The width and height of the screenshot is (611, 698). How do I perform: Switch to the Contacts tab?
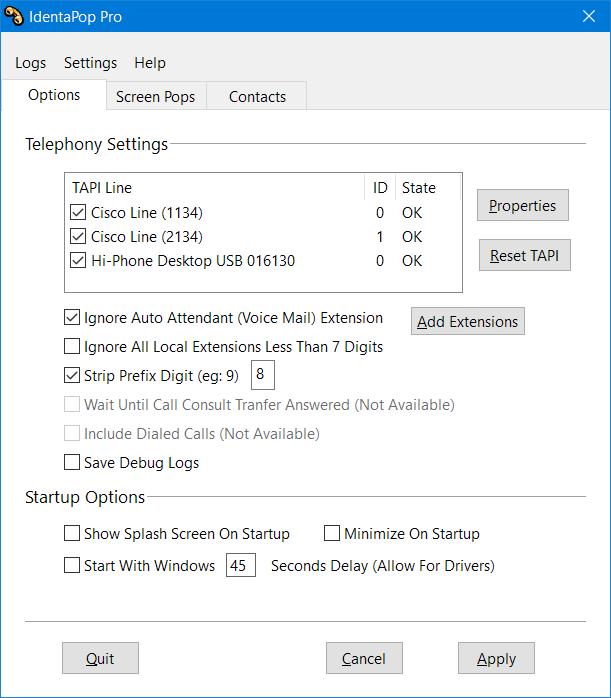[257, 96]
